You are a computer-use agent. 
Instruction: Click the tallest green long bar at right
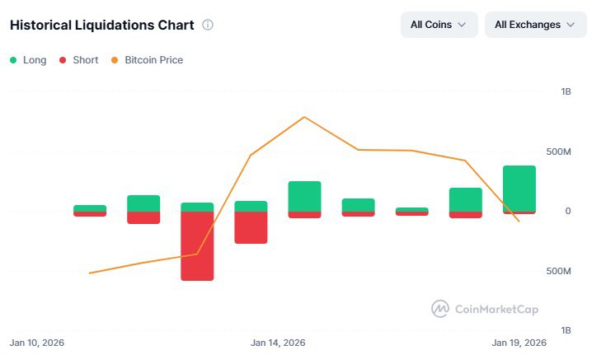pos(519,188)
